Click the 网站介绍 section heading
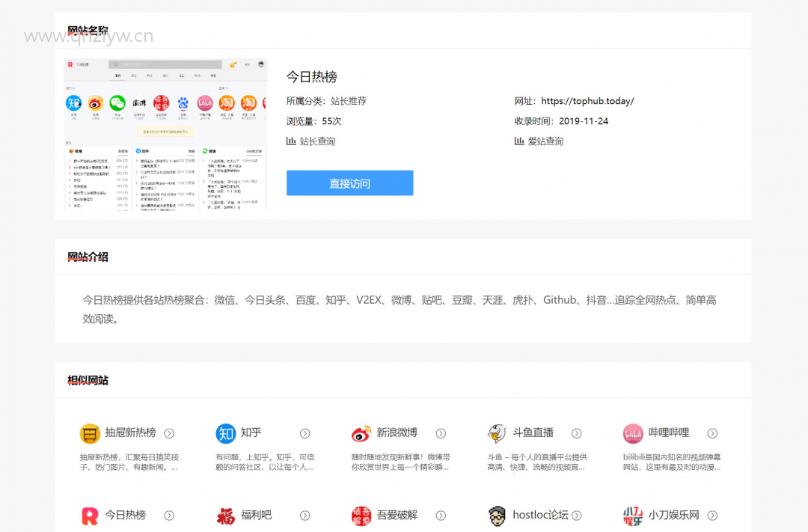The height and width of the screenshot is (532, 808). click(88, 257)
